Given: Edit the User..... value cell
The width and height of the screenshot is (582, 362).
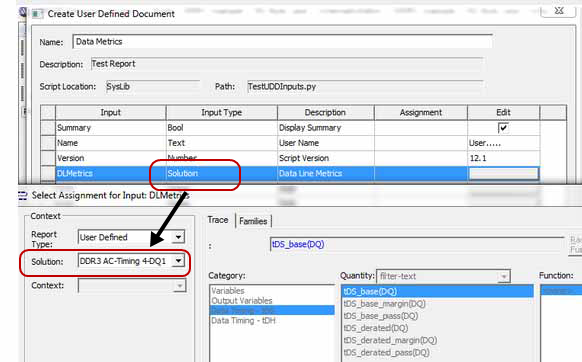Looking at the screenshot, I should point(503,143).
